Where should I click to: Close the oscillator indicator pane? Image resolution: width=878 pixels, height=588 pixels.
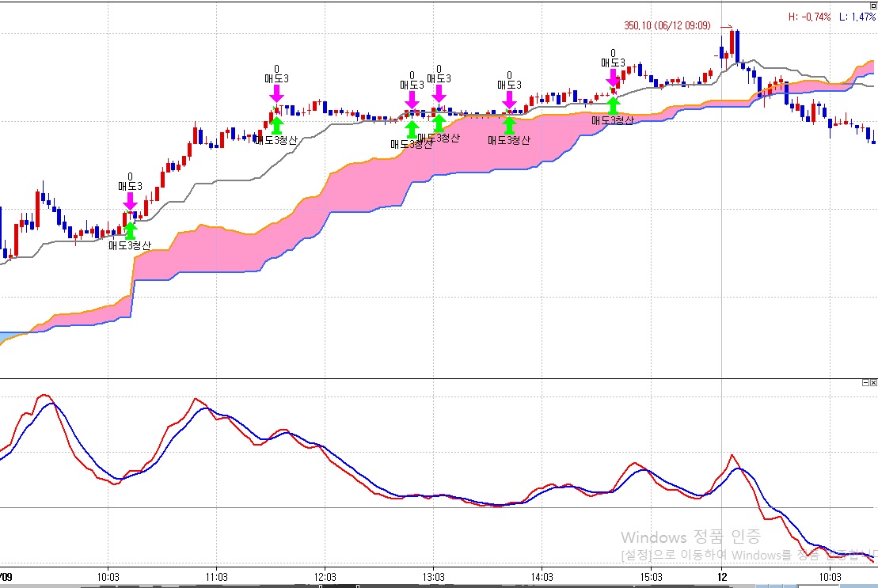pos(873,383)
